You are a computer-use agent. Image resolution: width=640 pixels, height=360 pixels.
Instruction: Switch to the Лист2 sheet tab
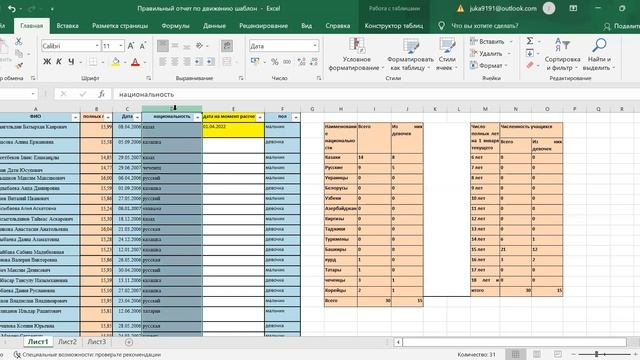coord(67,342)
